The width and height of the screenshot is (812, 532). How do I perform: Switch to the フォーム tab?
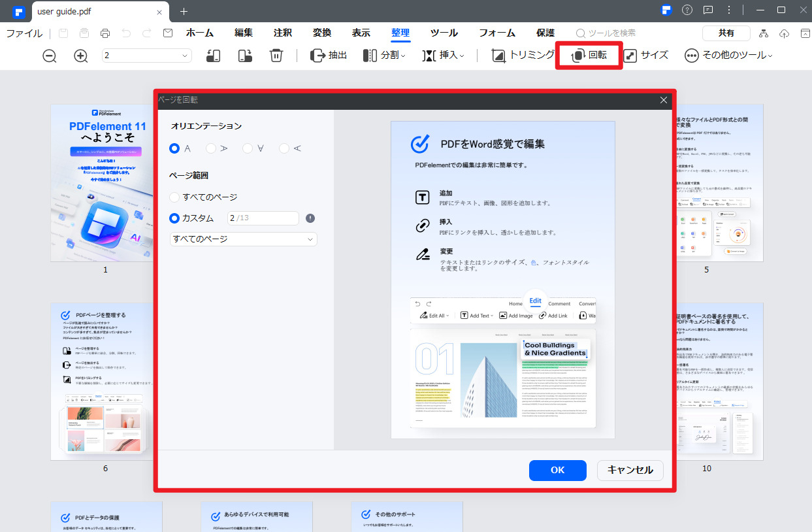pyautogui.click(x=497, y=33)
